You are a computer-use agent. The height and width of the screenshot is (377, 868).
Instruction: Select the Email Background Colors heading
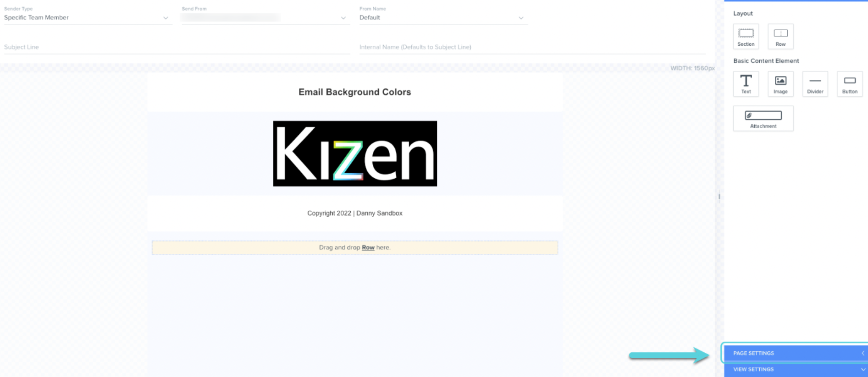[355, 92]
